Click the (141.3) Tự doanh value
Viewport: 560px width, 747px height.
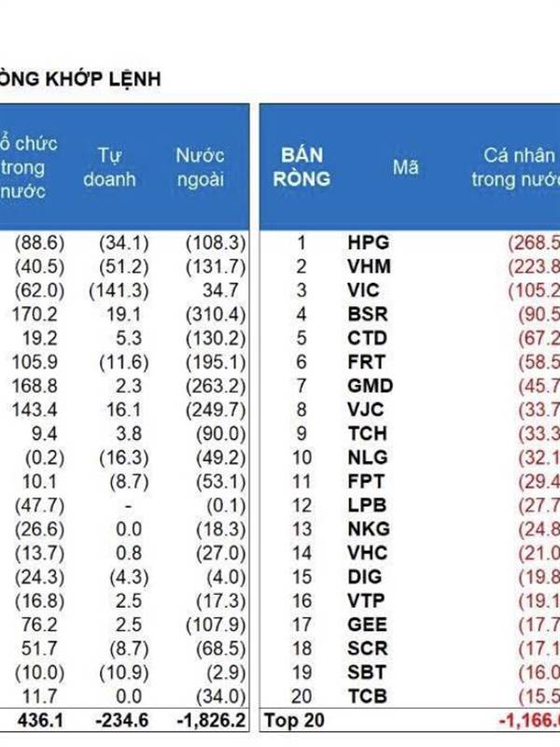[117, 290]
